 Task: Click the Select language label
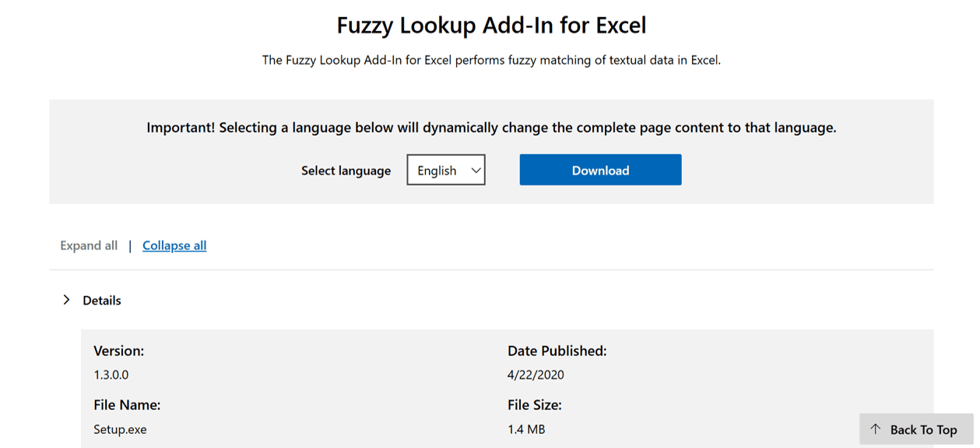coord(346,171)
